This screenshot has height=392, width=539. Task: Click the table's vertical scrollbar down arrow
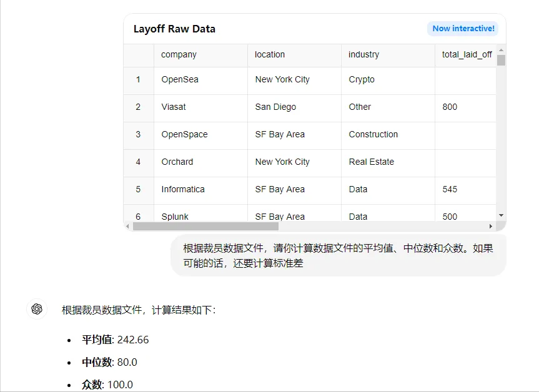501,215
